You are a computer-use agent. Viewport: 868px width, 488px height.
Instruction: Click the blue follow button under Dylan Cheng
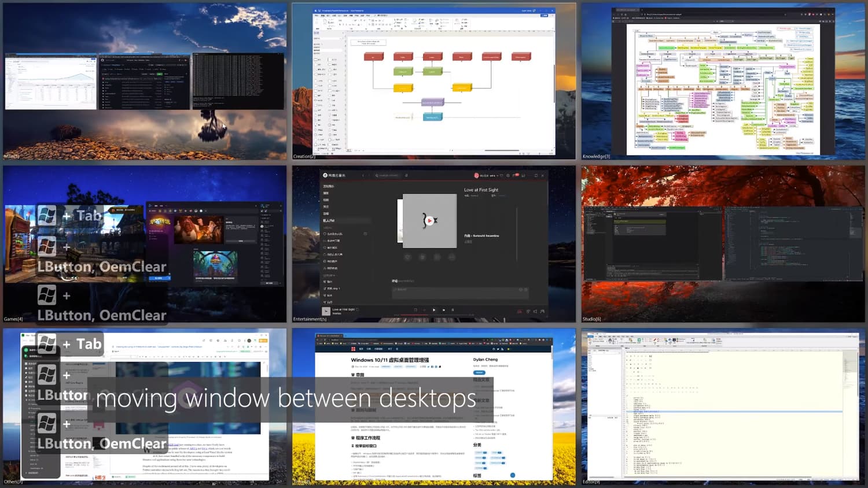point(479,373)
